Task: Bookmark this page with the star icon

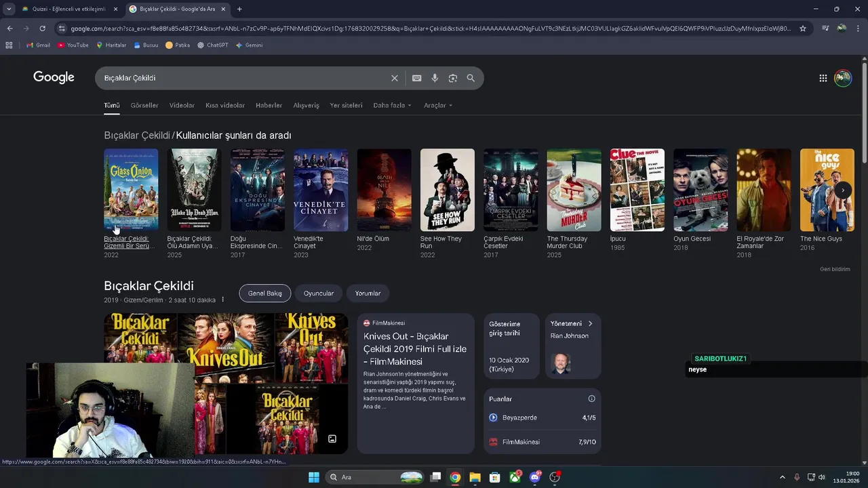Action: [803, 28]
